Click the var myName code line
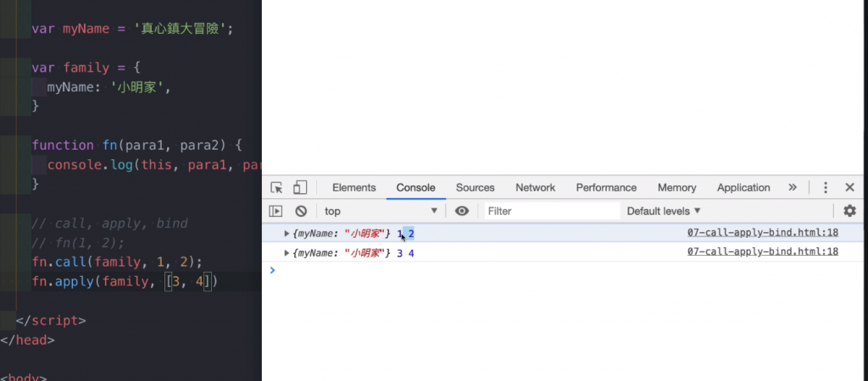868x381 pixels. (133, 29)
